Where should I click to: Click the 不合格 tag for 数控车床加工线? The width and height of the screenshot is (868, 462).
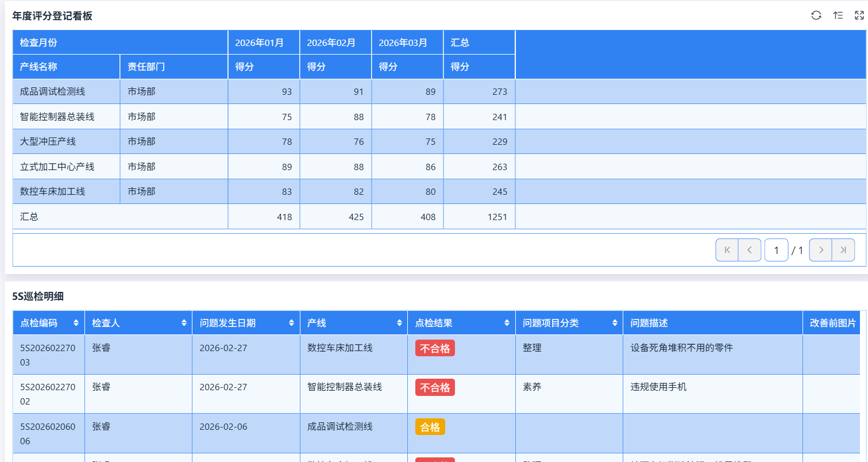click(435, 348)
